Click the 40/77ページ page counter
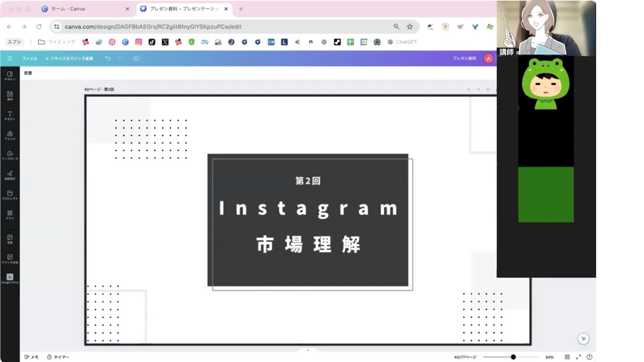This screenshot has height=362, width=644. tap(465, 357)
